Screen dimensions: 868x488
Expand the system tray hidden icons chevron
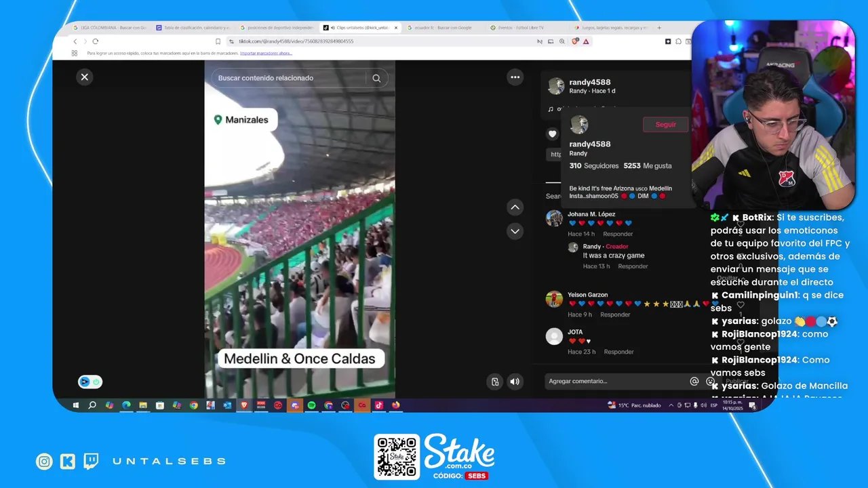tap(671, 405)
